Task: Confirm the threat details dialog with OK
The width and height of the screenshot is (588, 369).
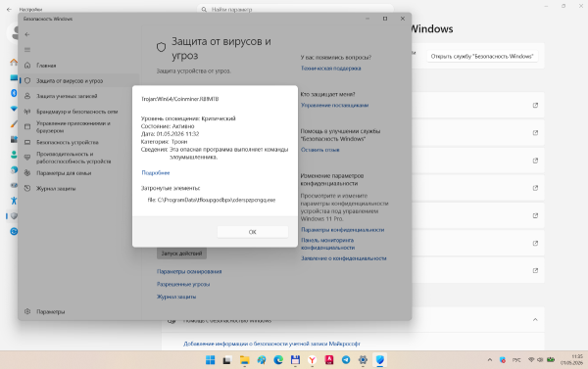Action: pyautogui.click(x=253, y=232)
